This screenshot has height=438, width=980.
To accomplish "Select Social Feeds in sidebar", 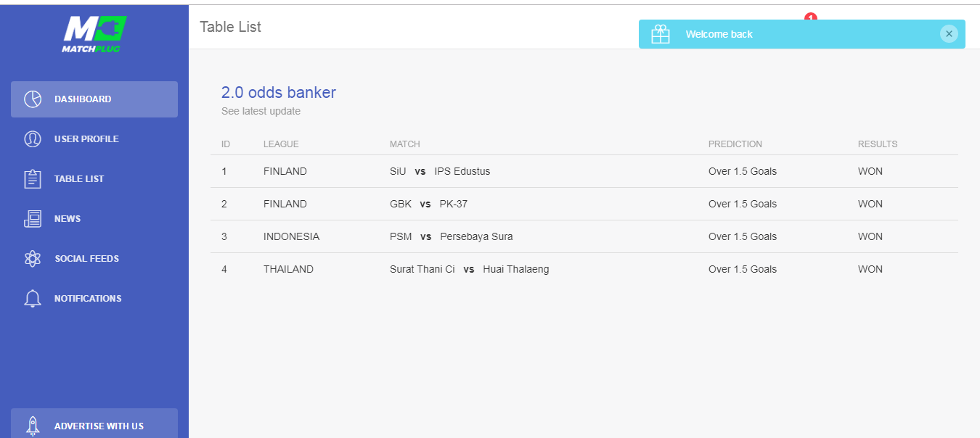I will tap(86, 259).
